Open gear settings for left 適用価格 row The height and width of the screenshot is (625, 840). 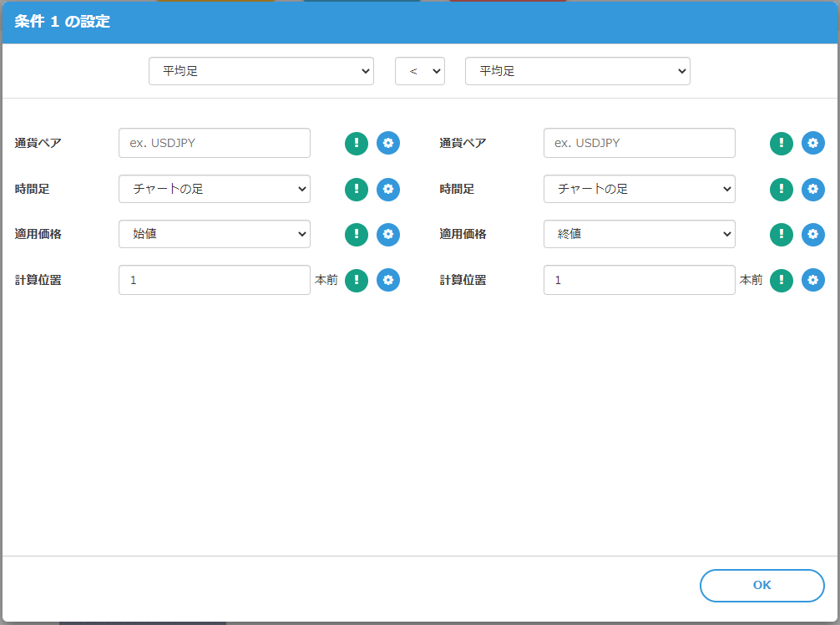click(x=387, y=234)
